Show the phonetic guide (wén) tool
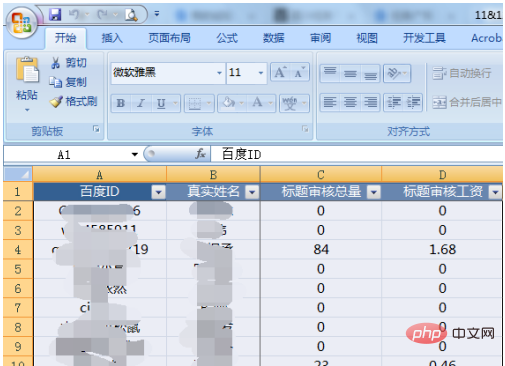 click(x=290, y=103)
